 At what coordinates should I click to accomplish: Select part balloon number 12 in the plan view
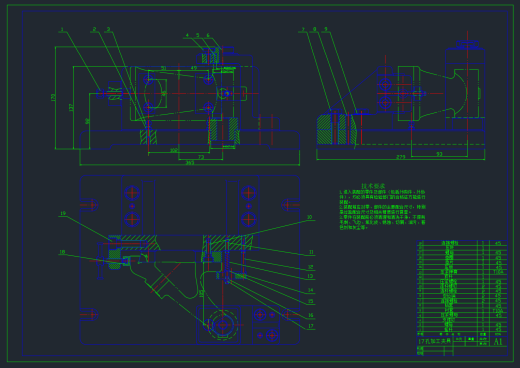pos(310,267)
